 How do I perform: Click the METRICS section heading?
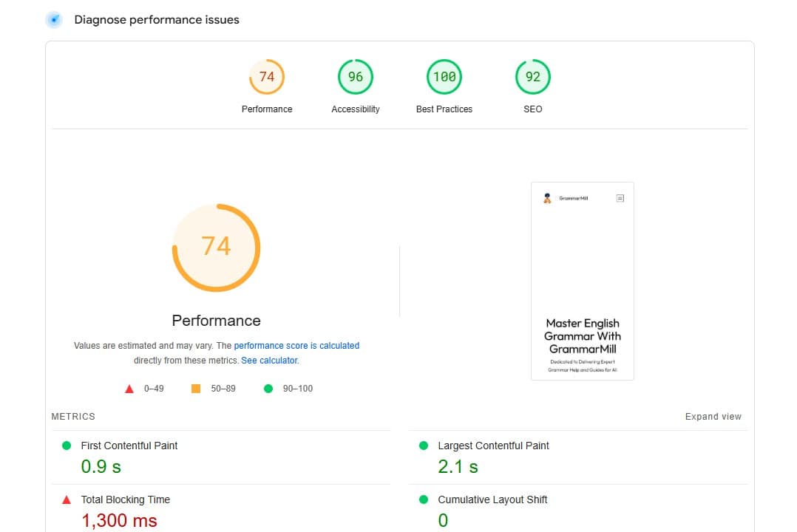coord(73,417)
